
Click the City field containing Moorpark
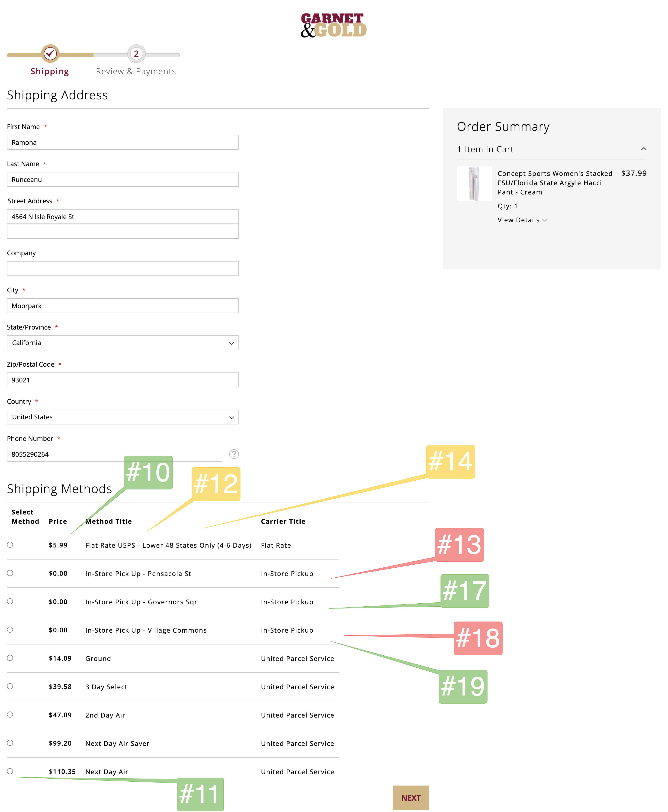[123, 306]
